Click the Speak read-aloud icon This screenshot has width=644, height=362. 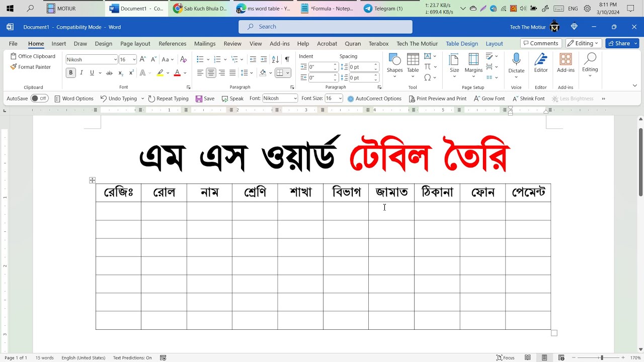[225, 99]
